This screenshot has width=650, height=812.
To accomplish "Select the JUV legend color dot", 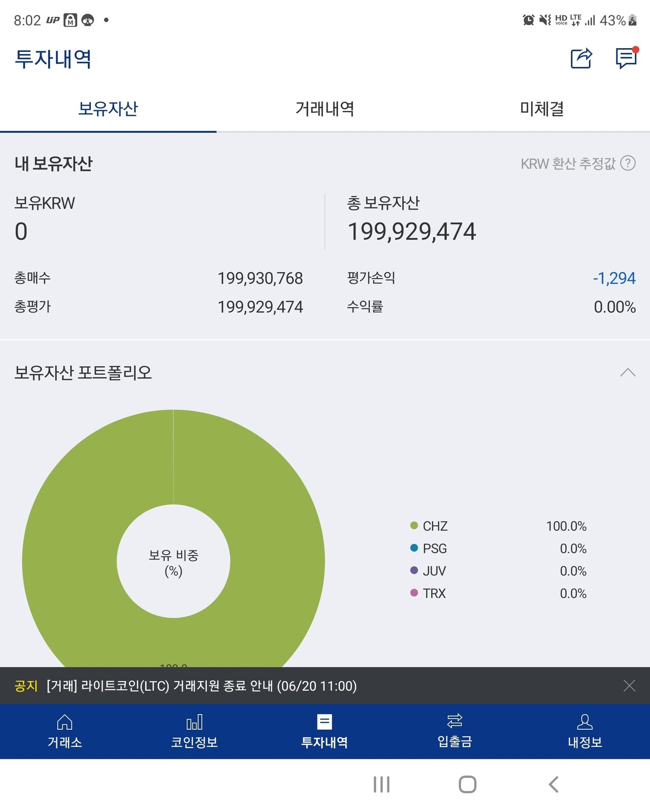I will (x=414, y=570).
